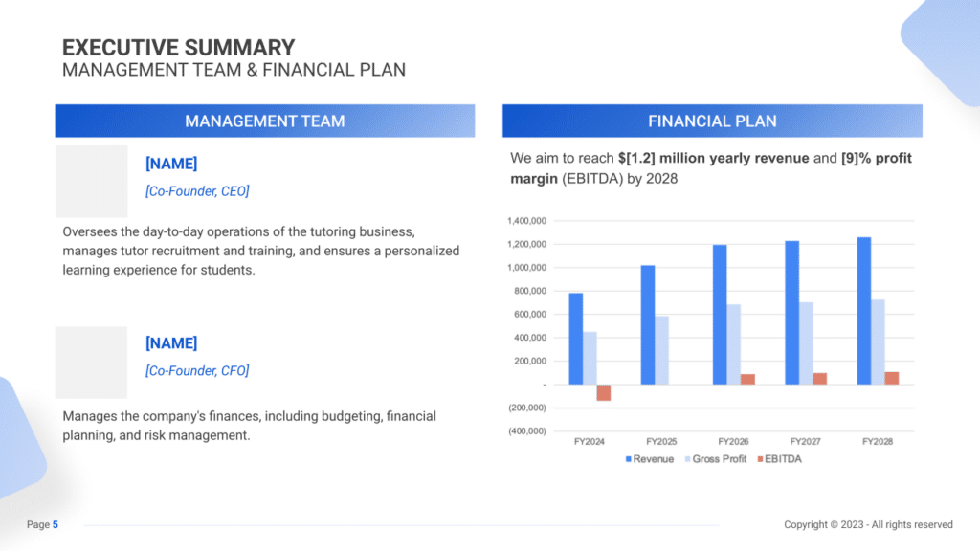980x551 pixels.
Task: Select the FY2028 Revenue bar
Action: pos(864,311)
